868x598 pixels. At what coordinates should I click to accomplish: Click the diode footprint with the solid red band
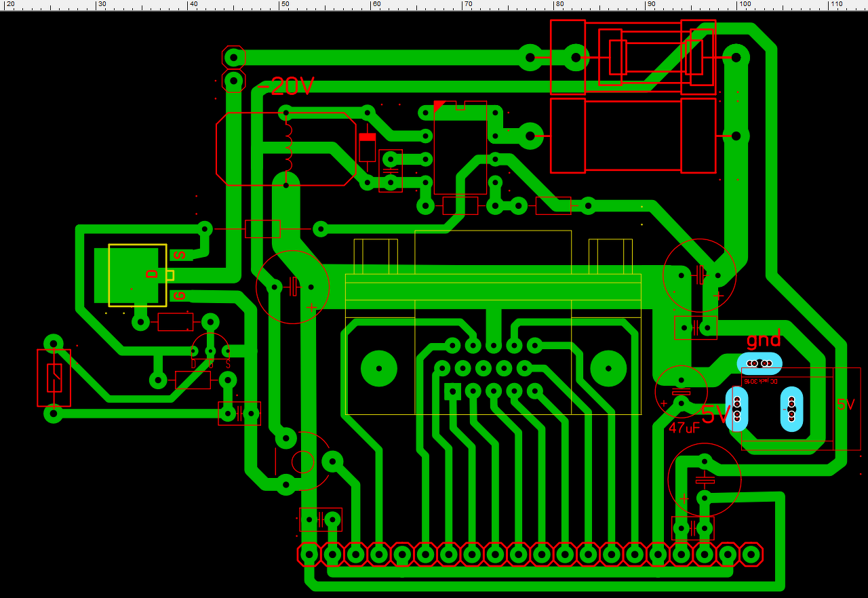pyautogui.click(x=367, y=147)
